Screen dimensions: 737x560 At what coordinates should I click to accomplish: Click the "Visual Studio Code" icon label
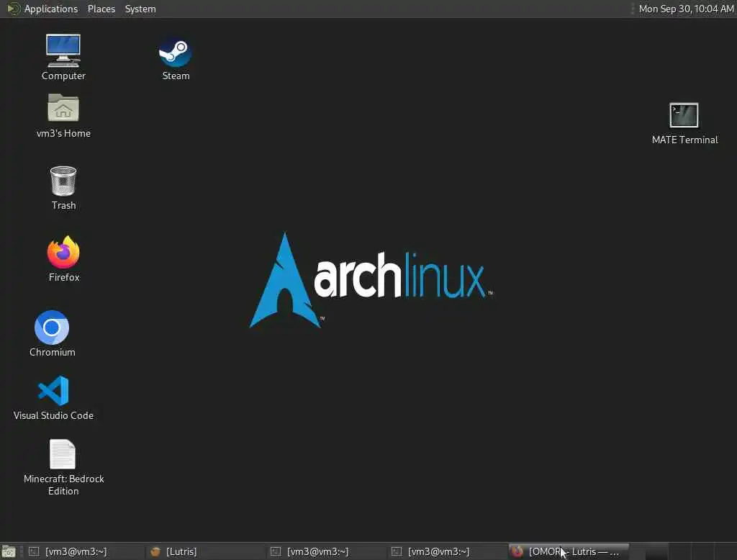(x=53, y=415)
